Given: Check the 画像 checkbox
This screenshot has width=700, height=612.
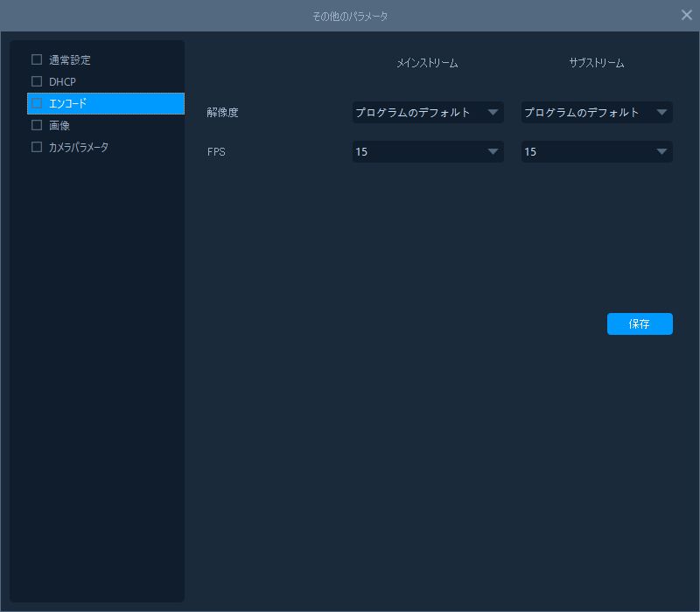Looking at the screenshot, I should point(37,125).
